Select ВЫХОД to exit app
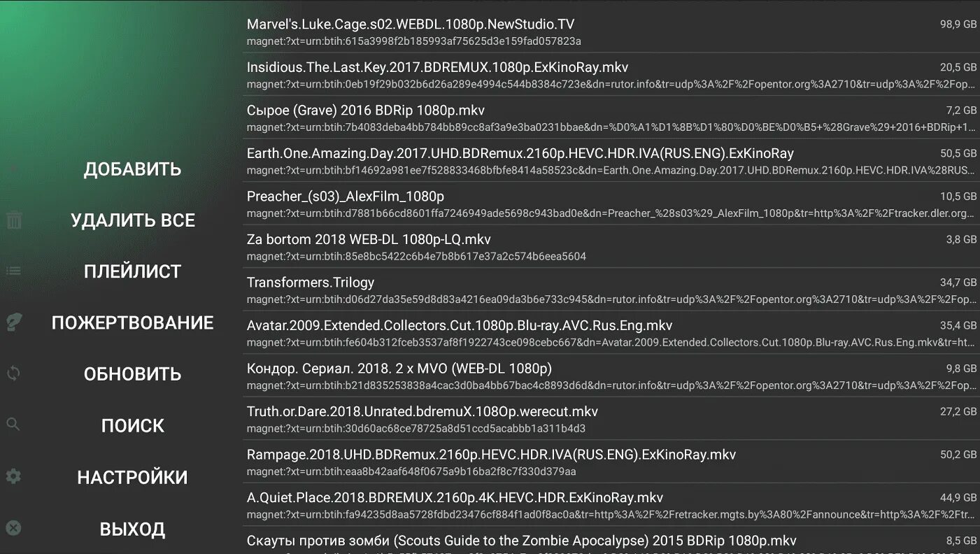The image size is (980, 554). 132,529
